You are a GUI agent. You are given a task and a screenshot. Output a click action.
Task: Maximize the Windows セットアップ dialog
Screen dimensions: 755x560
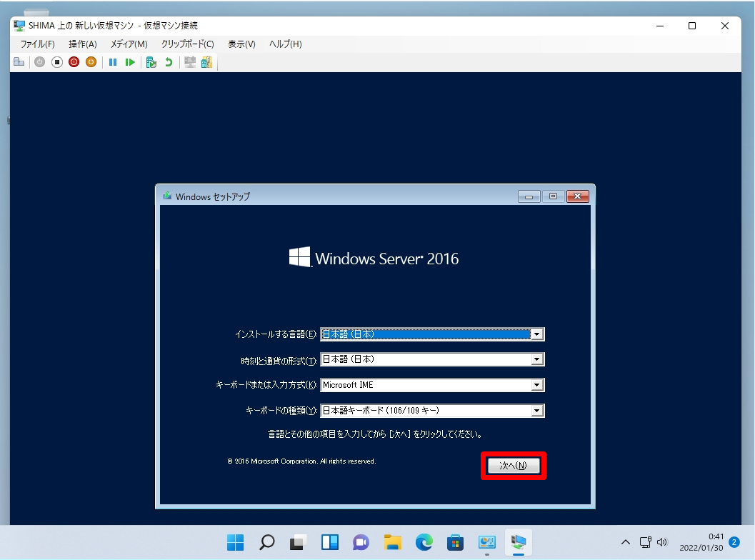point(553,196)
